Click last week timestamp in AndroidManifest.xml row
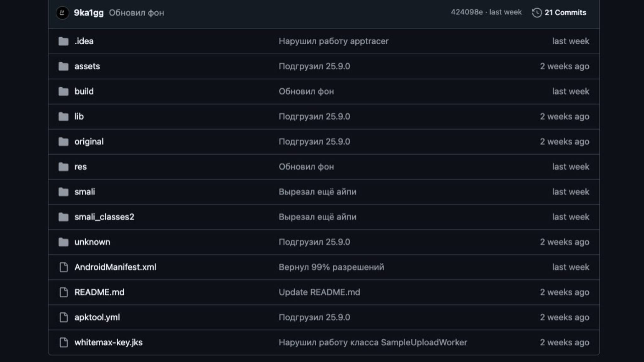This screenshot has width=644, height=362. [571, 267]
